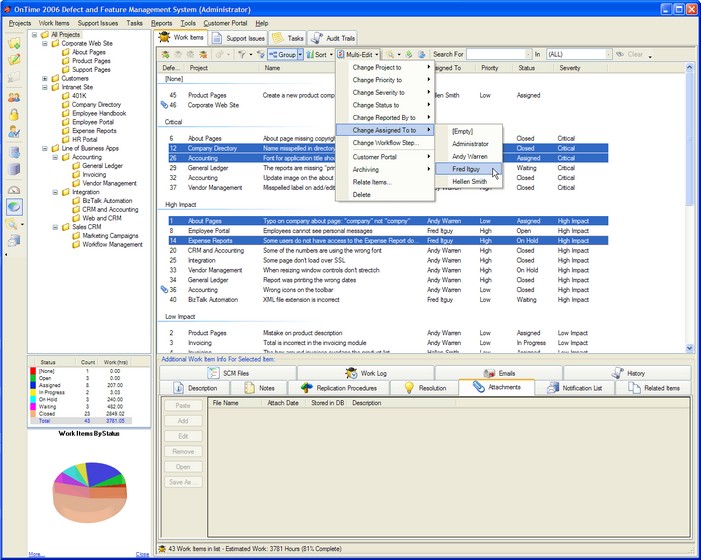This screenshot has width=701, height=560.
Task: Select the Employee Handbook tree item
Action: 99,114
